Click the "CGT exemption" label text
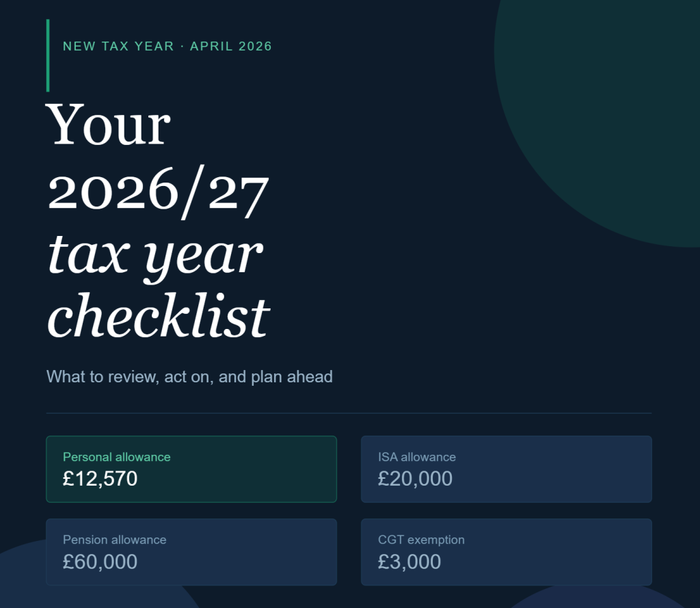Image resolution: width=700 pixels, height=608 pixels. pos(421,540)
